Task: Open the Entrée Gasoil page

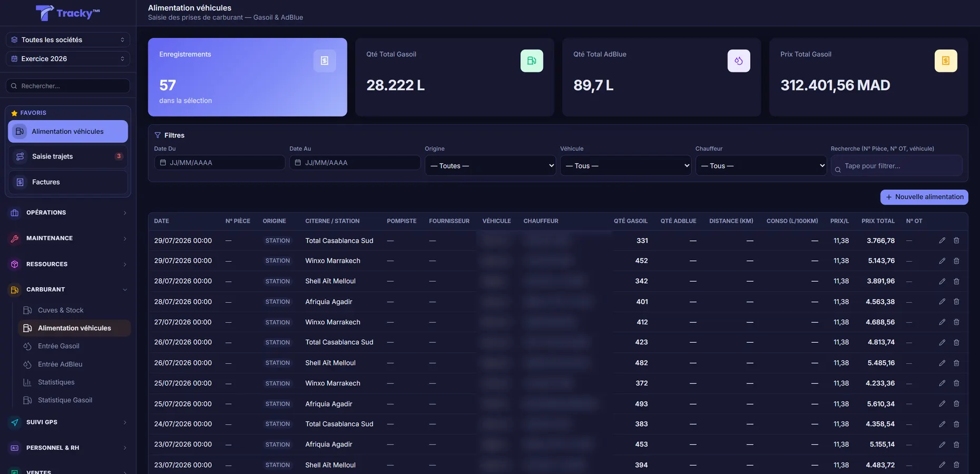Action: tap(74, 346)
